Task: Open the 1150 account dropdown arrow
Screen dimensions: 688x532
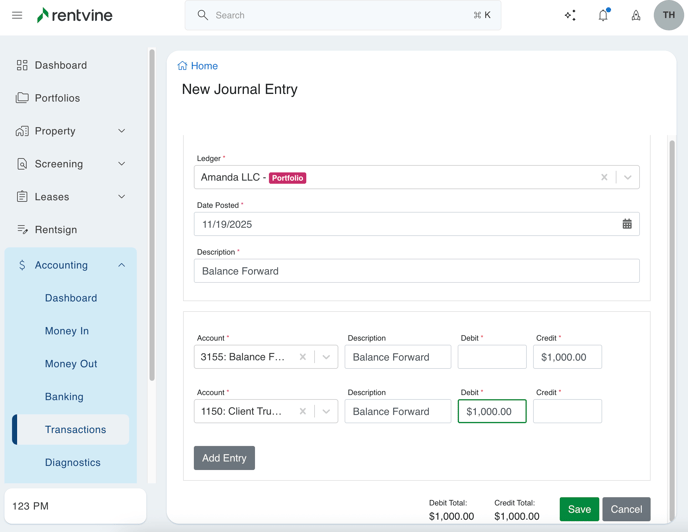Action: tap(326, 411)
